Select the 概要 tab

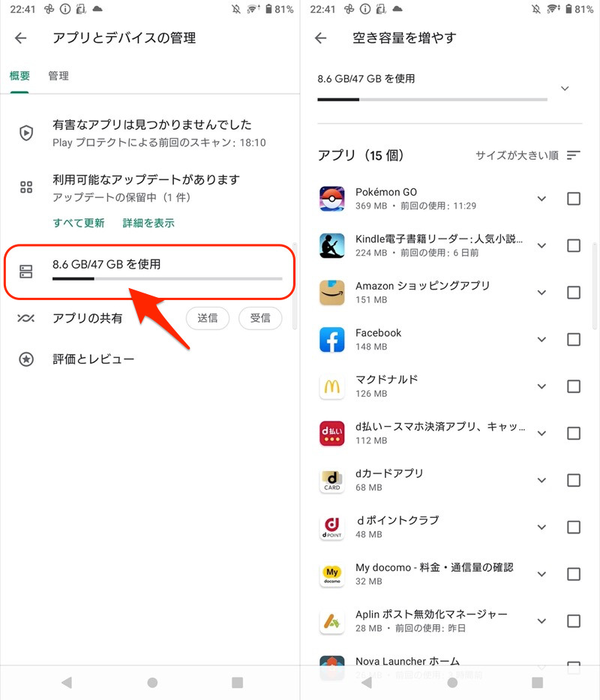pyautogui.click(x=19, y=76)
